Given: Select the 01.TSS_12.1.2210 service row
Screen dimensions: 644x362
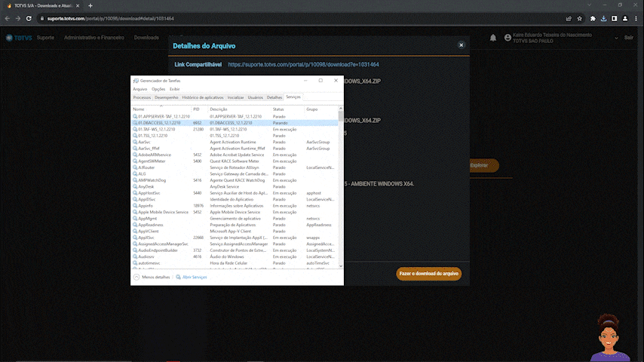Looking at the screenshot, I should (x=235, y=136).
